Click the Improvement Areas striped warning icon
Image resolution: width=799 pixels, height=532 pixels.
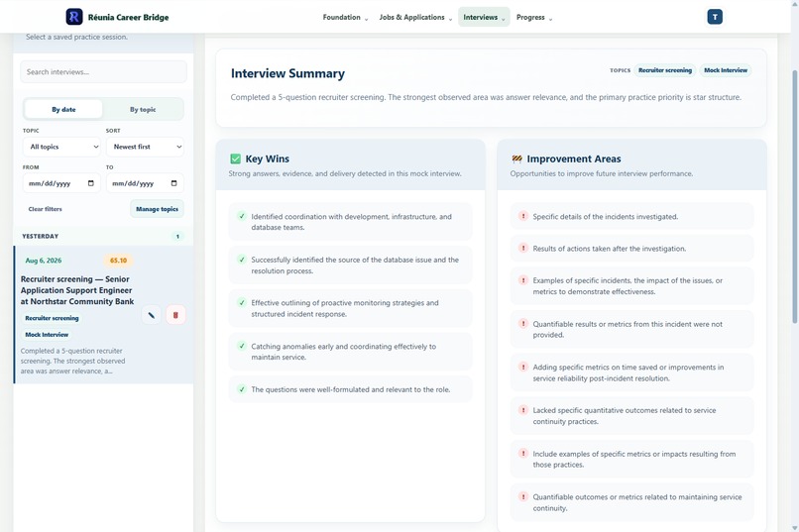point(516,159)
